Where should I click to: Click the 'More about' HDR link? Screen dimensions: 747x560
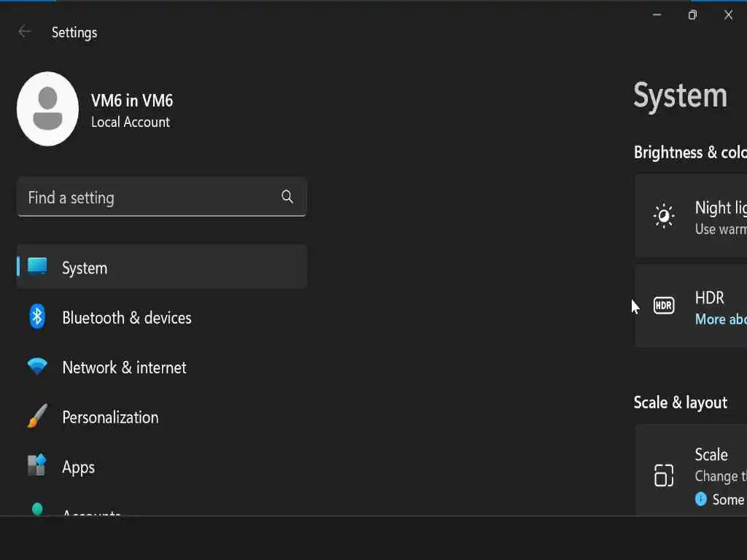tap(720, 319)
